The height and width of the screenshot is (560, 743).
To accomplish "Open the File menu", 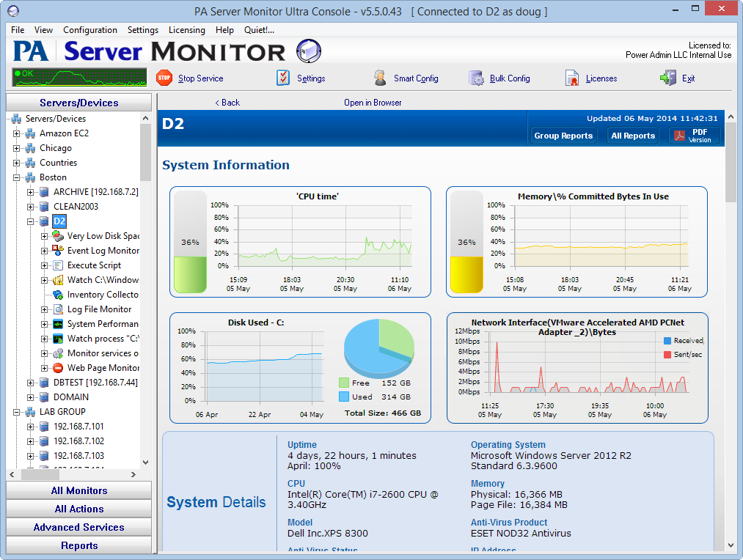I will click(18, 30).
